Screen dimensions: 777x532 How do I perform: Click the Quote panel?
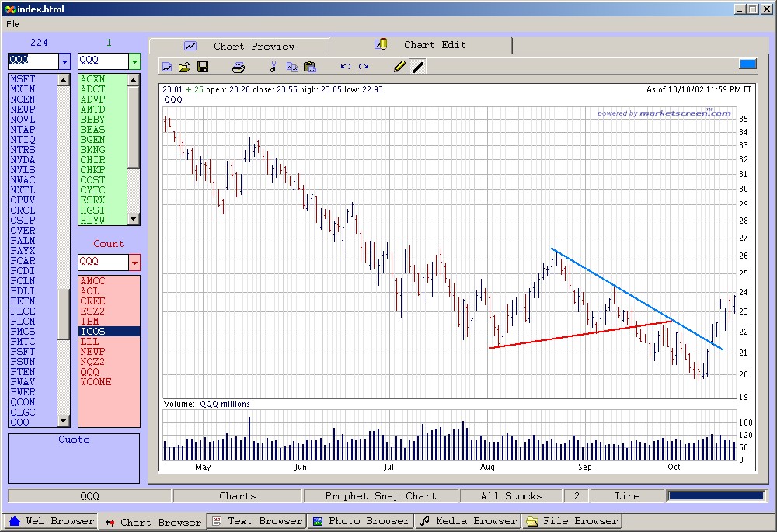74,458
